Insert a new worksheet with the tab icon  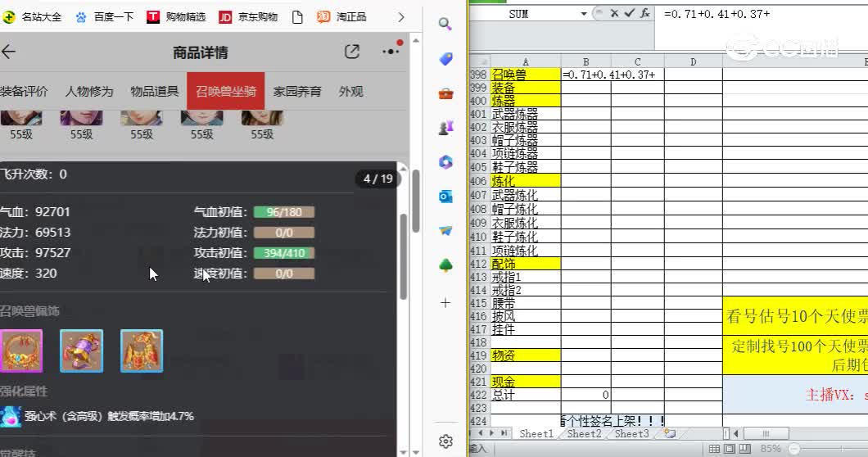coord(670,434)
